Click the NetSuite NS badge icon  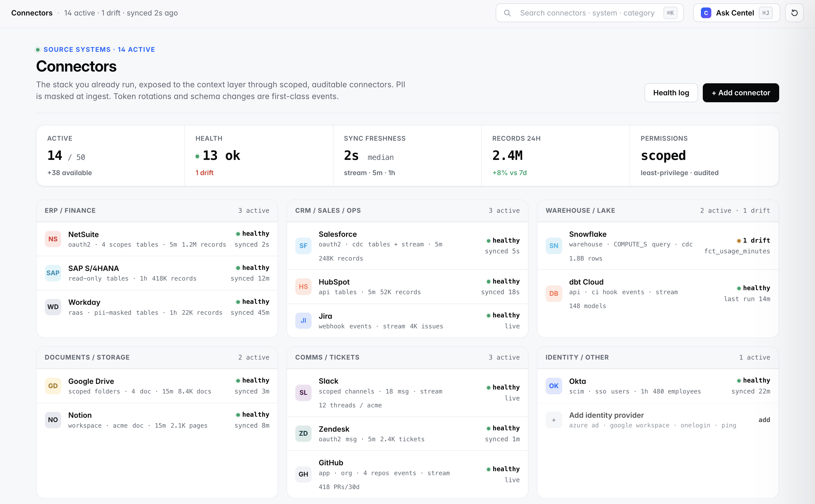point(53,239)
